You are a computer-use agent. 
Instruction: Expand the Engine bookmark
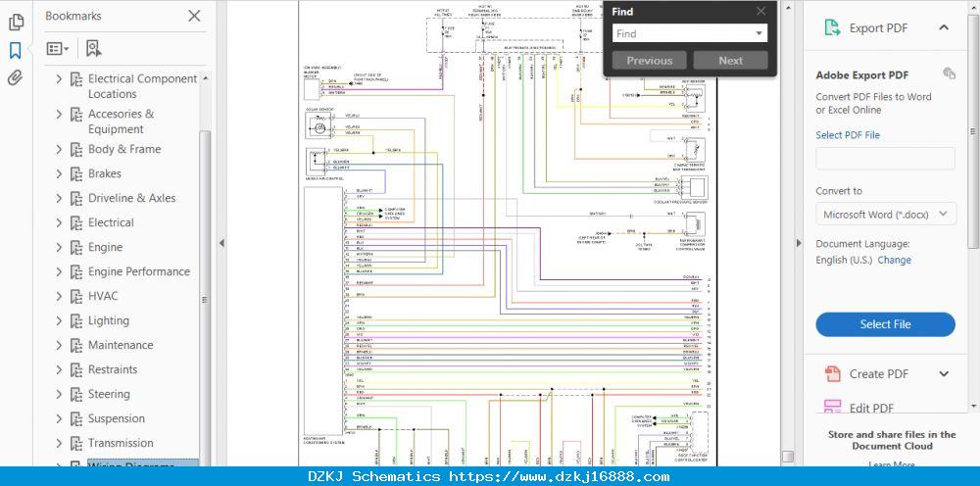(59, 247)
